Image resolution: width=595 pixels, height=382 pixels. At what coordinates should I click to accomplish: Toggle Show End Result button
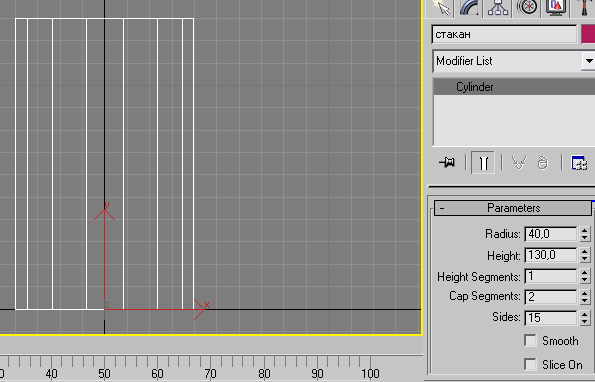(483, 163)
